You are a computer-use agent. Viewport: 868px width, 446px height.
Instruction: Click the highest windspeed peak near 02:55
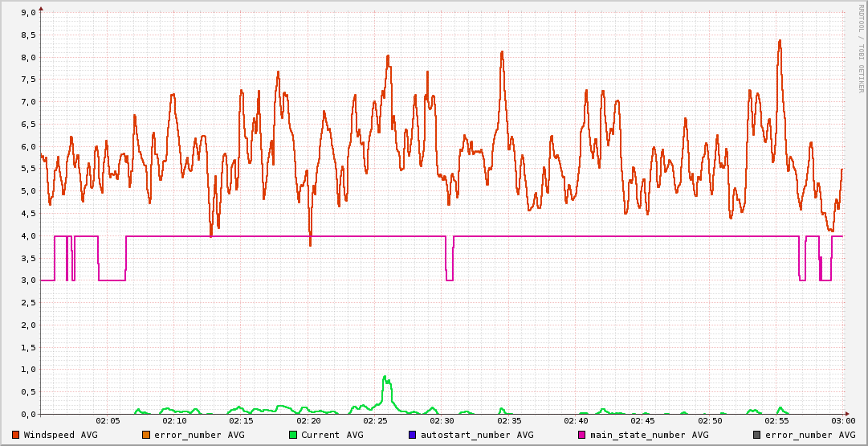(779, 40)
